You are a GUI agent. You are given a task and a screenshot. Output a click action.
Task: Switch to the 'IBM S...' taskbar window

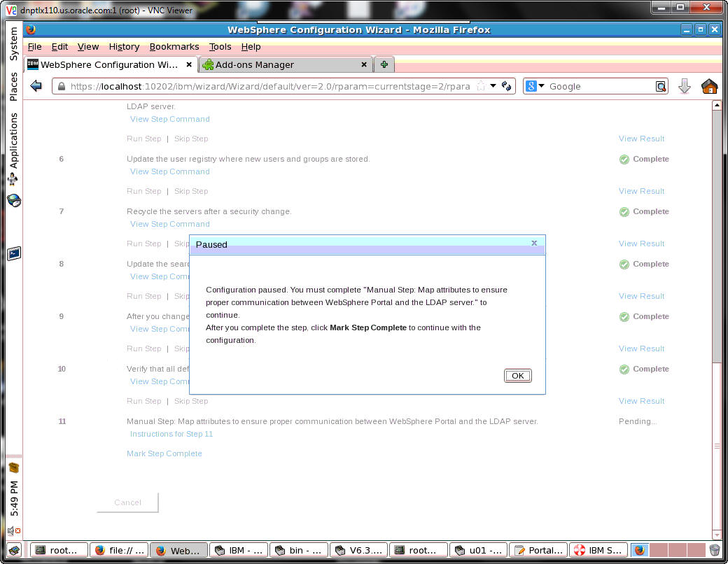598,550
